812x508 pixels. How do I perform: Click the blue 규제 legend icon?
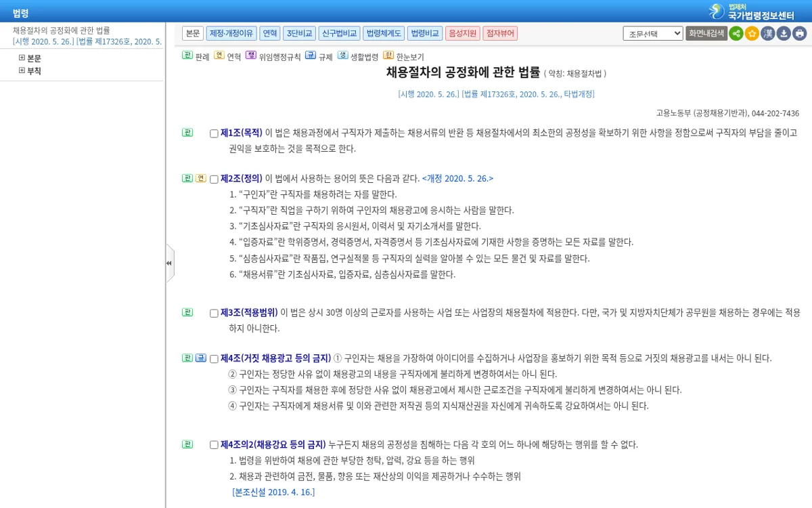[311, 56]
